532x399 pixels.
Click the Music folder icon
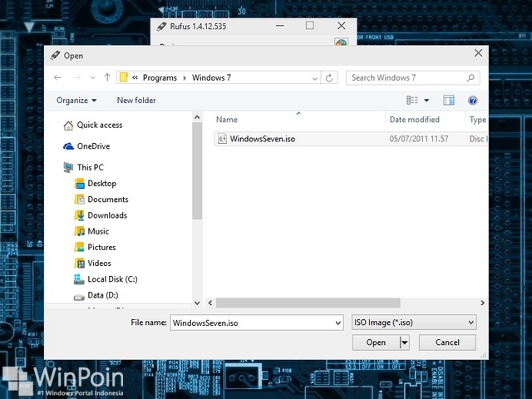79,231
